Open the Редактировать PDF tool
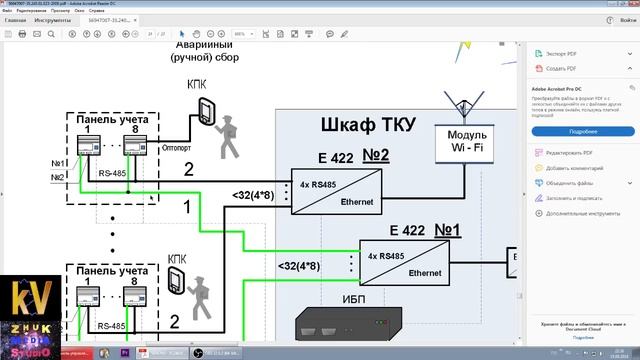 point(569,153)
